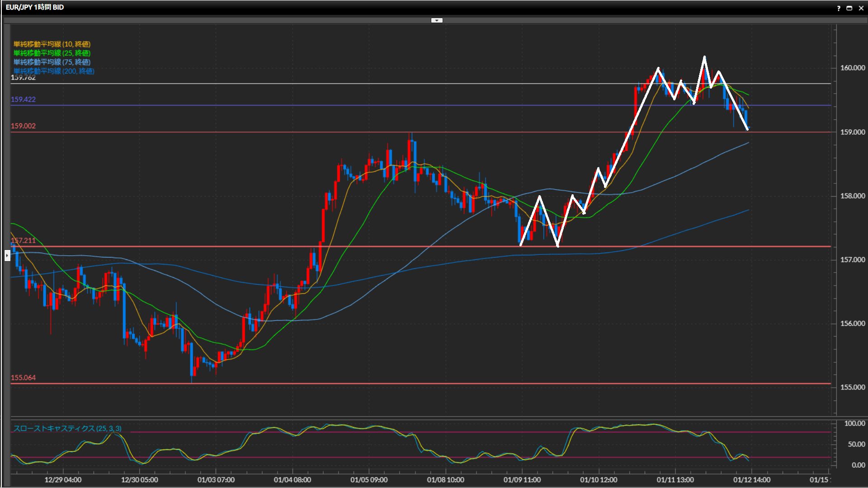Select the 200-period moving average label
868x488 pixels.
tap(54, 71)
